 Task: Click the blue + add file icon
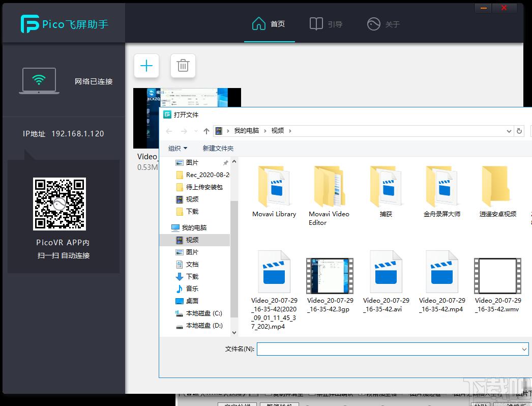146,66
